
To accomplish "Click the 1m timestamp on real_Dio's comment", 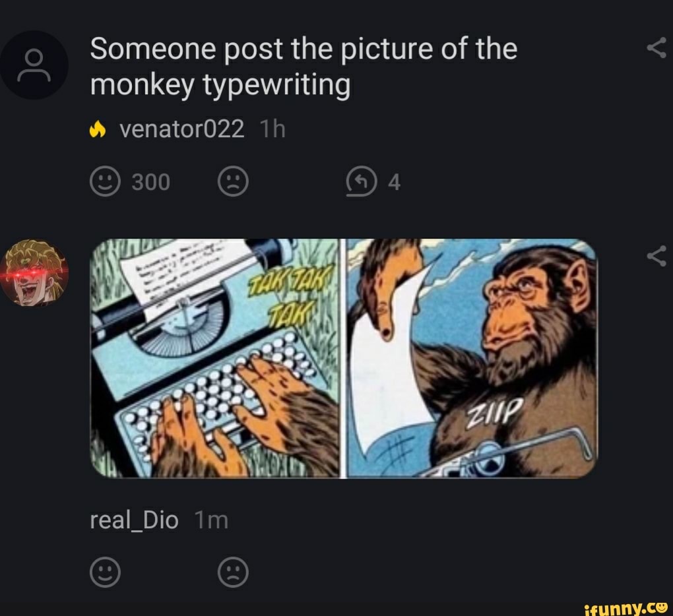I will pos(210,520).
